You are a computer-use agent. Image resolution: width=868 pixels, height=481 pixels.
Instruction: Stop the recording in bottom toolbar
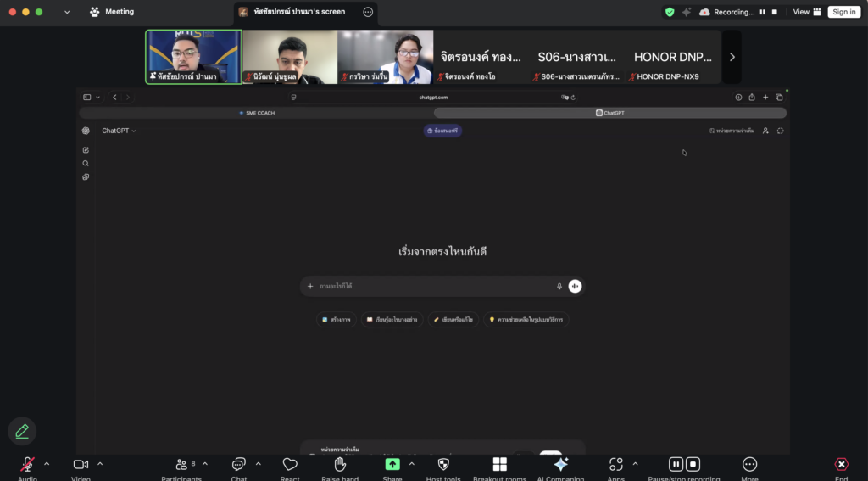click(693, 464)
